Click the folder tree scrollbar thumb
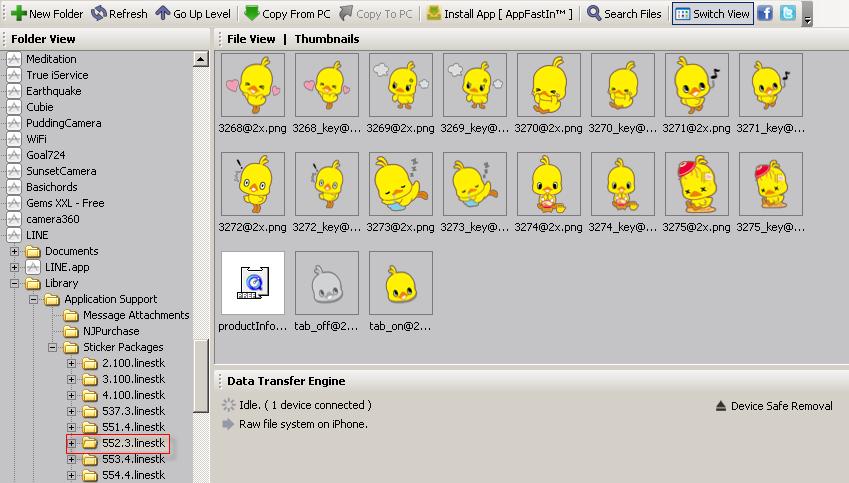849x483 pixels. pyautogui.click(x=201, y=376)
